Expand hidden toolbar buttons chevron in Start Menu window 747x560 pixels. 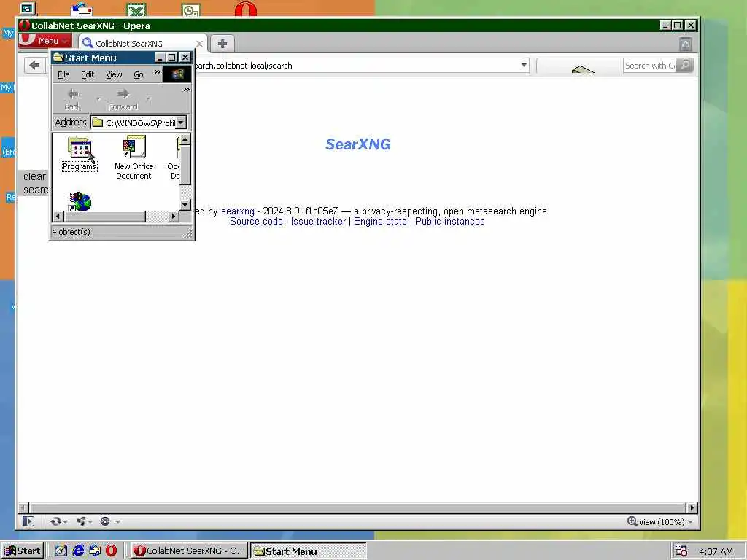[x=186, y=89]
